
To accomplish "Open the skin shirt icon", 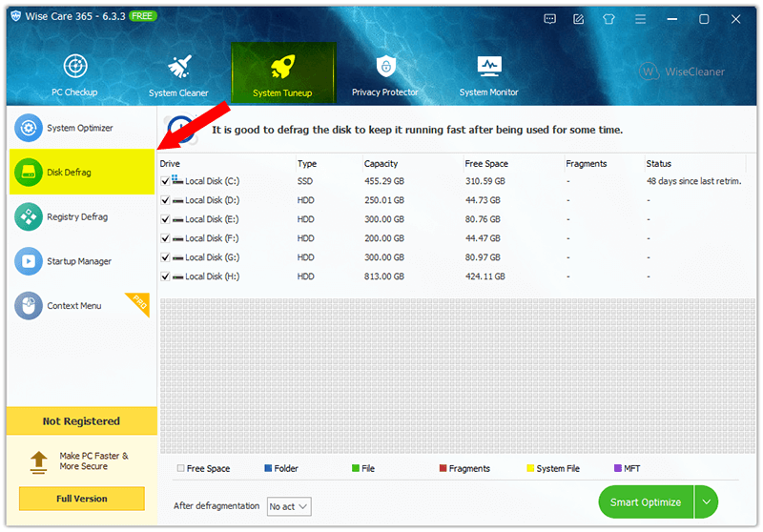I will 608,19.
